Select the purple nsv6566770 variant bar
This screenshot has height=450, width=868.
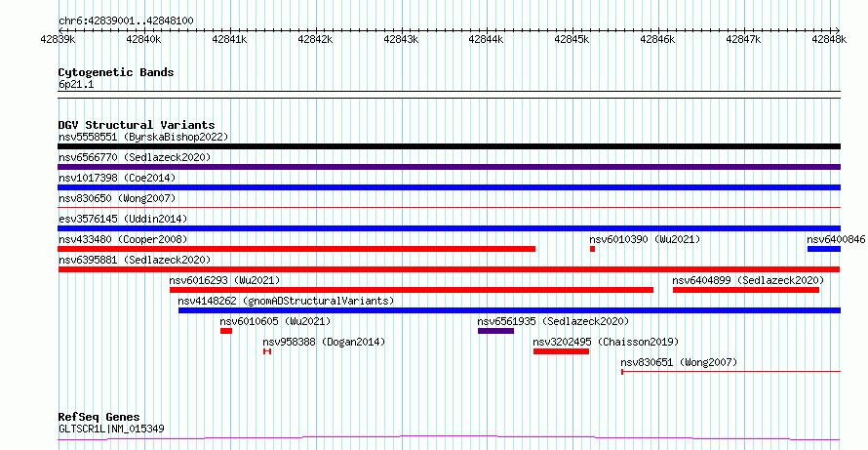tap(449, 167)
